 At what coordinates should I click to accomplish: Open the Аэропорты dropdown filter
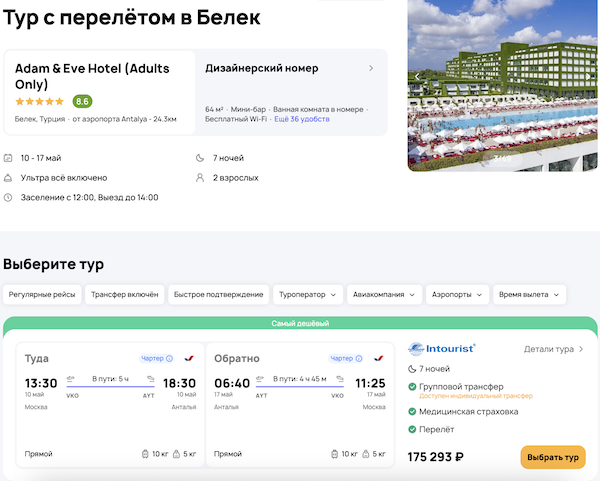(459, 294)
